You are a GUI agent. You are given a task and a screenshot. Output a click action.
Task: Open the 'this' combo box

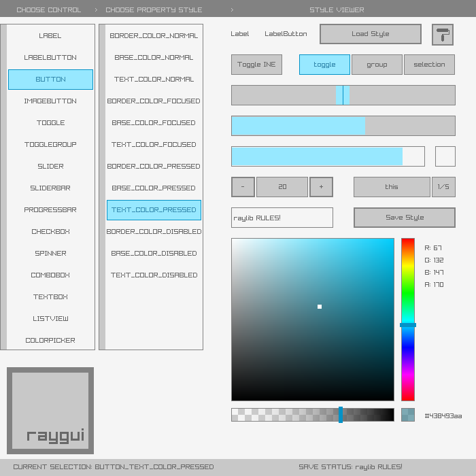point(392,187)
